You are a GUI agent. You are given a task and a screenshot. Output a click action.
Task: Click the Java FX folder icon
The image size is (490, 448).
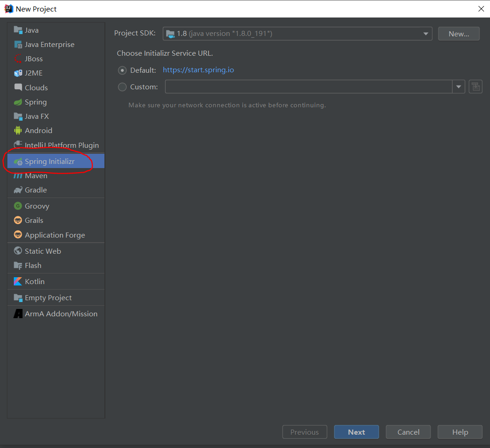tap(18, 116)
